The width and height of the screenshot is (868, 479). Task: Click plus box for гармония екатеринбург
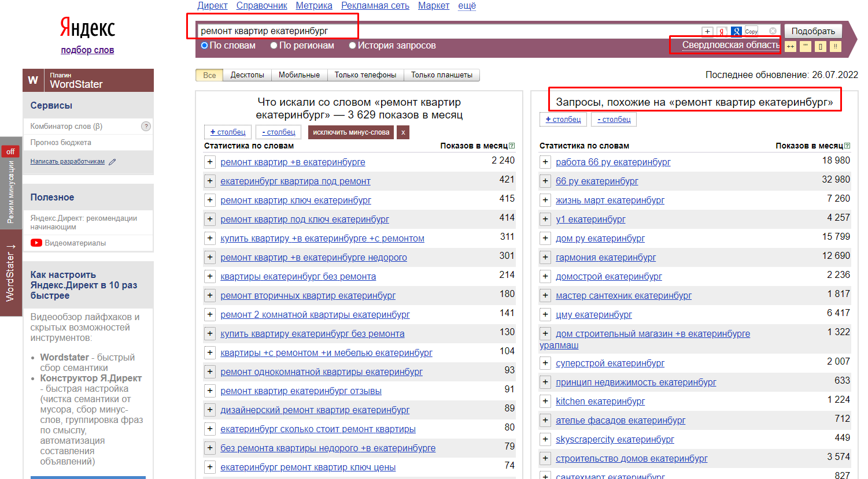[x=545, y=258]
